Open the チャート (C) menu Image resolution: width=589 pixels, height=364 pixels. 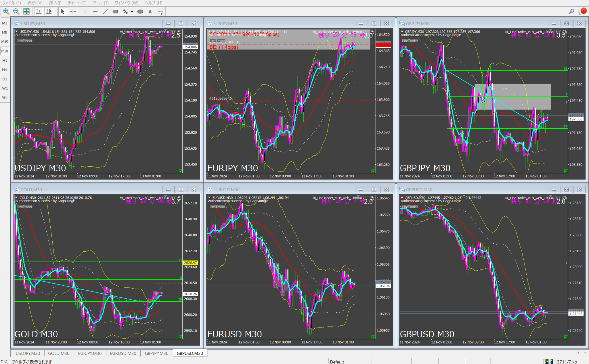click(x=77, y=3)
